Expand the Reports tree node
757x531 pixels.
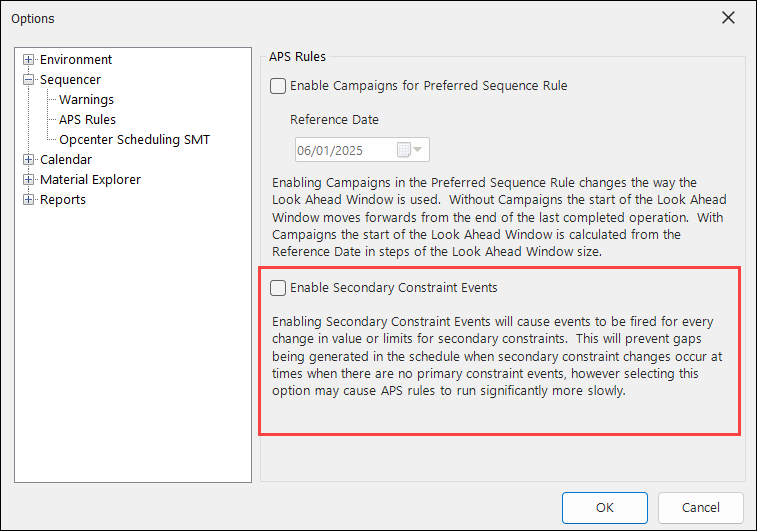click(29, 200)
